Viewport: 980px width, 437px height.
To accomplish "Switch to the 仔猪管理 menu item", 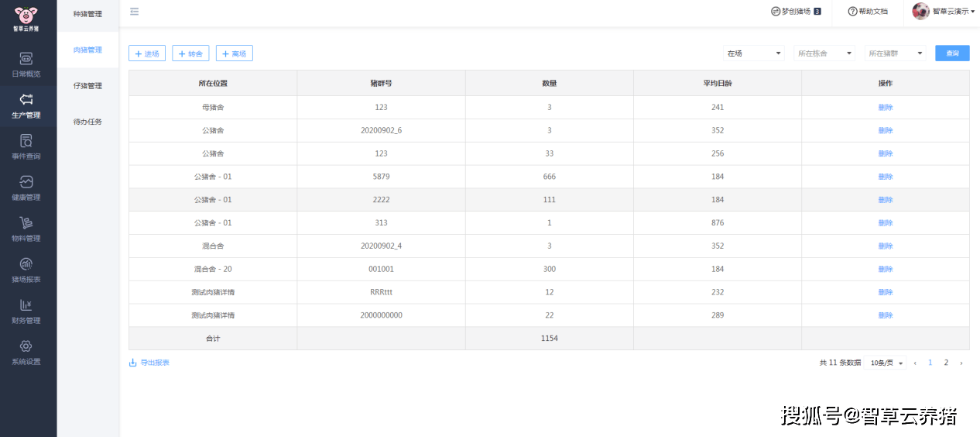I will 87,86.
